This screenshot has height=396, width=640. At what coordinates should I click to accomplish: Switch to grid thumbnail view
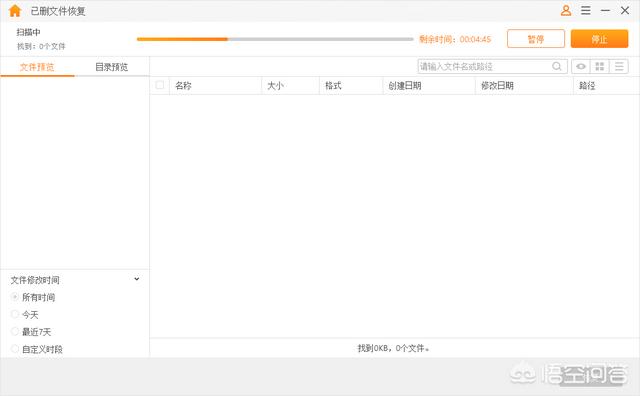(x=600, y=66)
